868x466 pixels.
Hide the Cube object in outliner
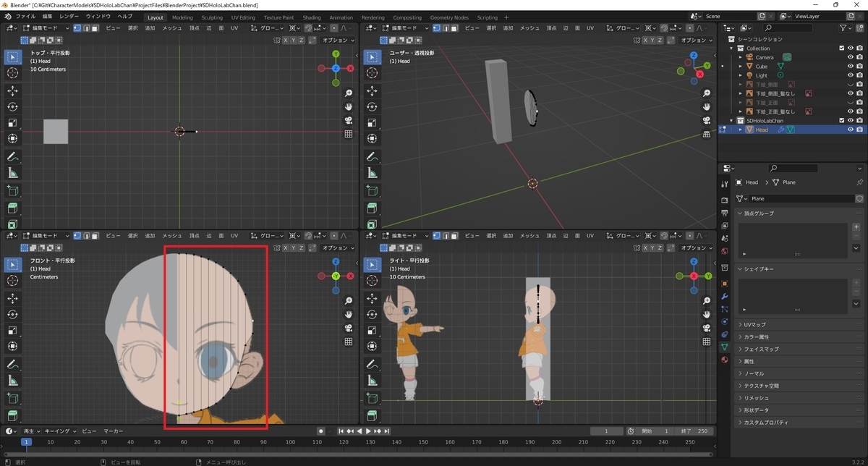pos(851,67)
